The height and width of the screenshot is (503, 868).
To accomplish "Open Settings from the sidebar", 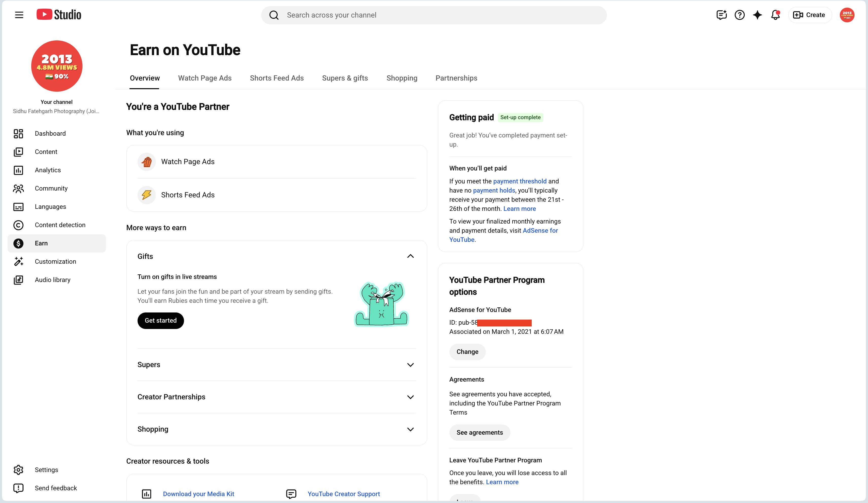I will click(x=57, y=469).
